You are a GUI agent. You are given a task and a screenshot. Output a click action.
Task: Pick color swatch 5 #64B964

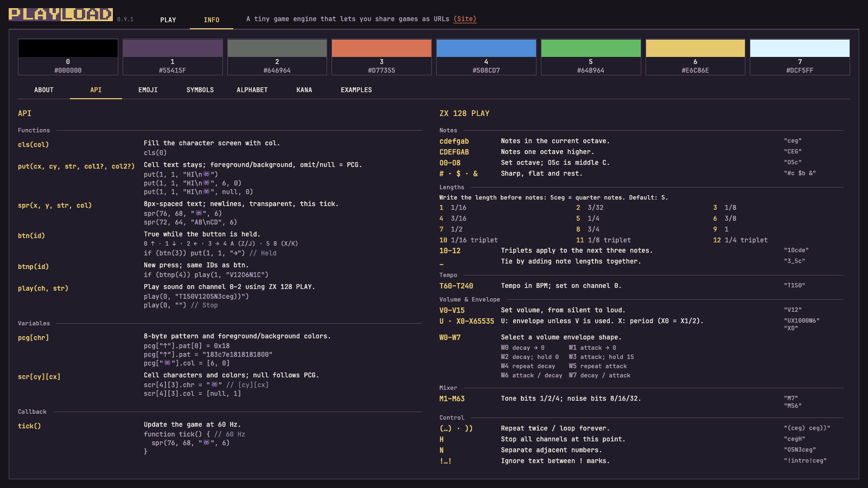coord(591,57)
